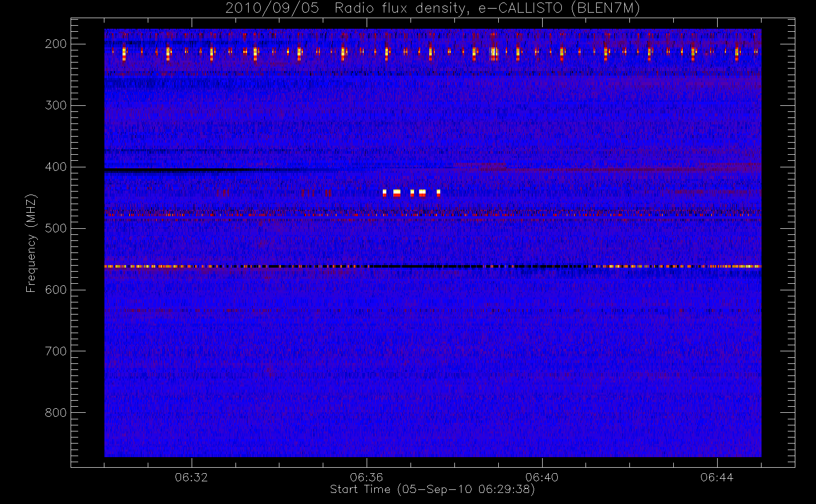Click the date "2010/09/05" in the title
816x504 pixels.
click(x=272, y=8)
